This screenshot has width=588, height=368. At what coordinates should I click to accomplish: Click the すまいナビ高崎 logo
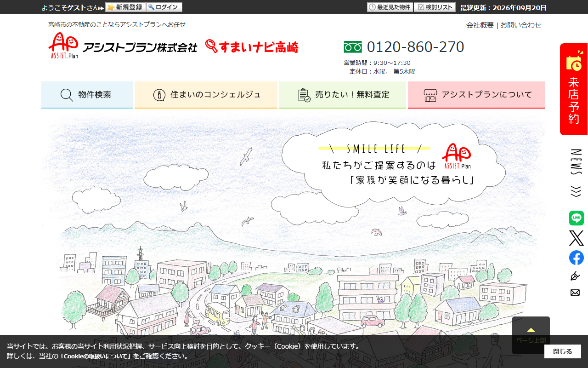pyautogui.click(x=252, y=46)
